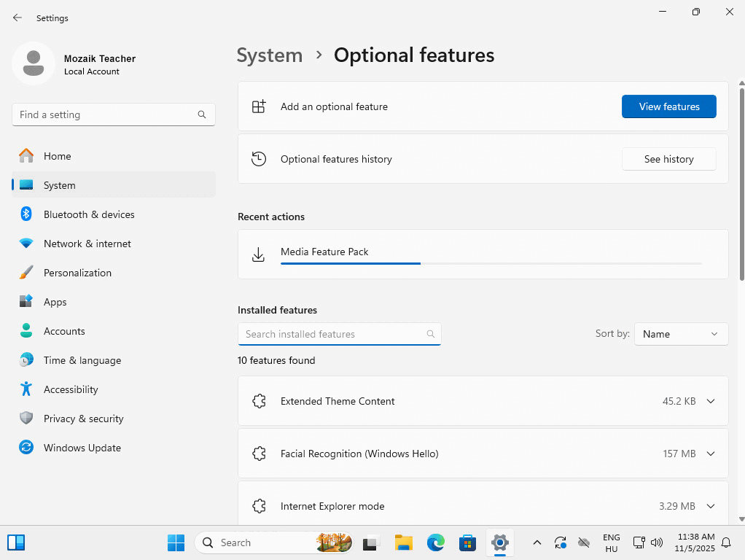Click the View features button
Image resolution: width=745 pixels, height=560 pixels.
tap(668, 106)
